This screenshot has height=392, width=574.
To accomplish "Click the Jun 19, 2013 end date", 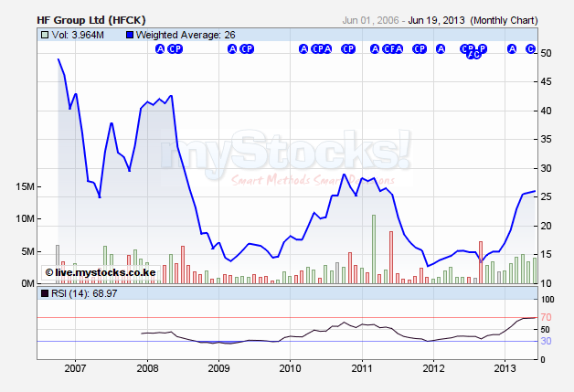I will 437,18.
